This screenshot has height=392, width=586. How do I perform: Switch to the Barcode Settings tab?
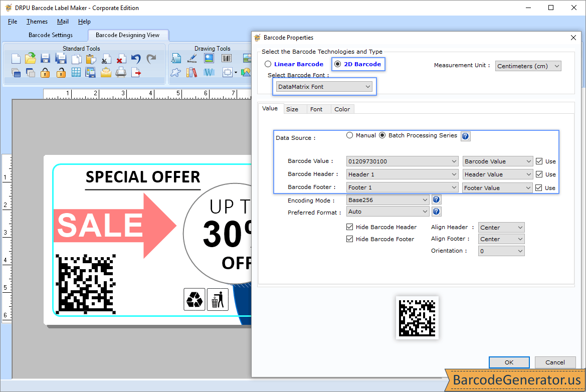pyautogui.click(x=51, y=35)
